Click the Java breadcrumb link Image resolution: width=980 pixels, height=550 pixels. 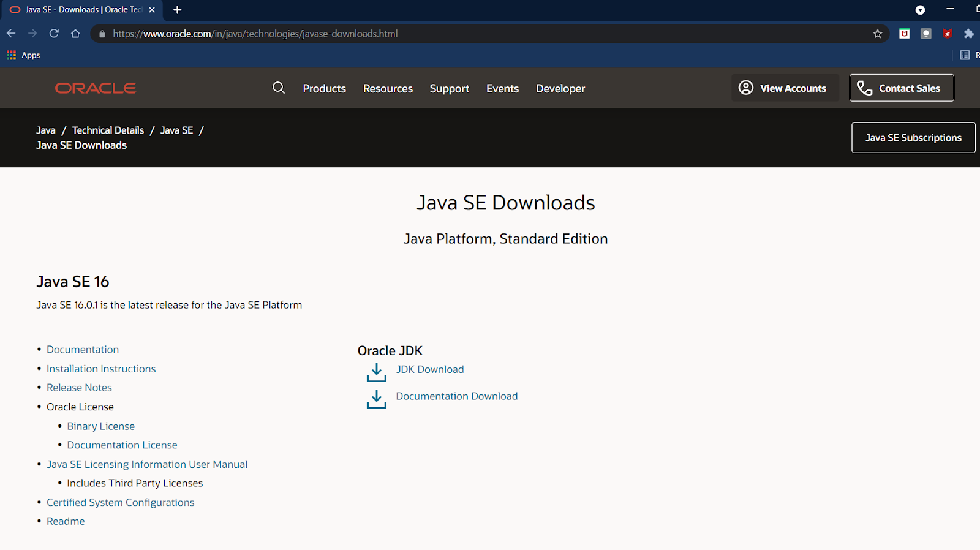[46, 130]
